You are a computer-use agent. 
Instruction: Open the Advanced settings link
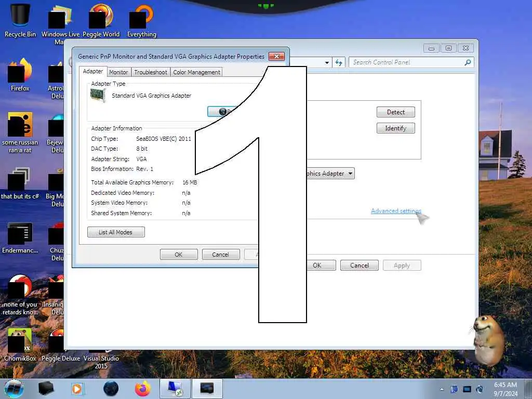click(396, 211)
